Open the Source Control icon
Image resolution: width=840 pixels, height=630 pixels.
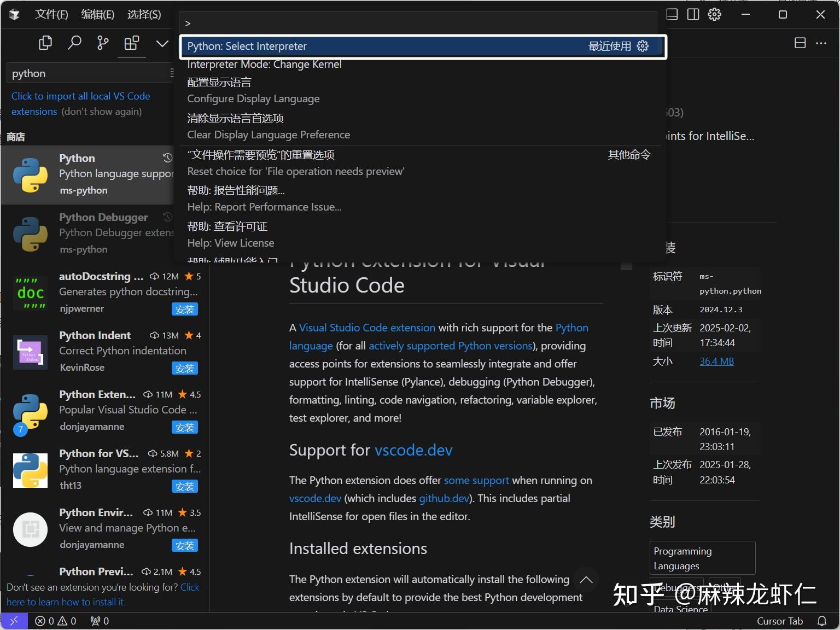click(102, 43)
